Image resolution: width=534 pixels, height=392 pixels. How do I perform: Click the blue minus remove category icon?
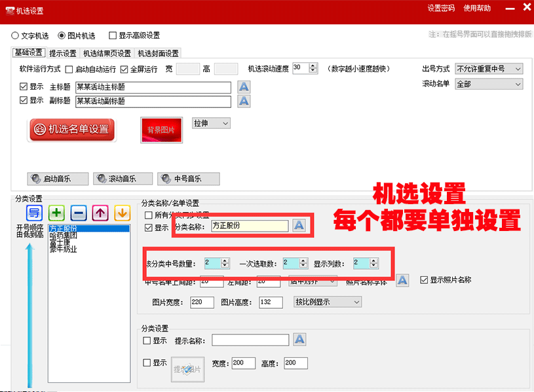(78, 213)
